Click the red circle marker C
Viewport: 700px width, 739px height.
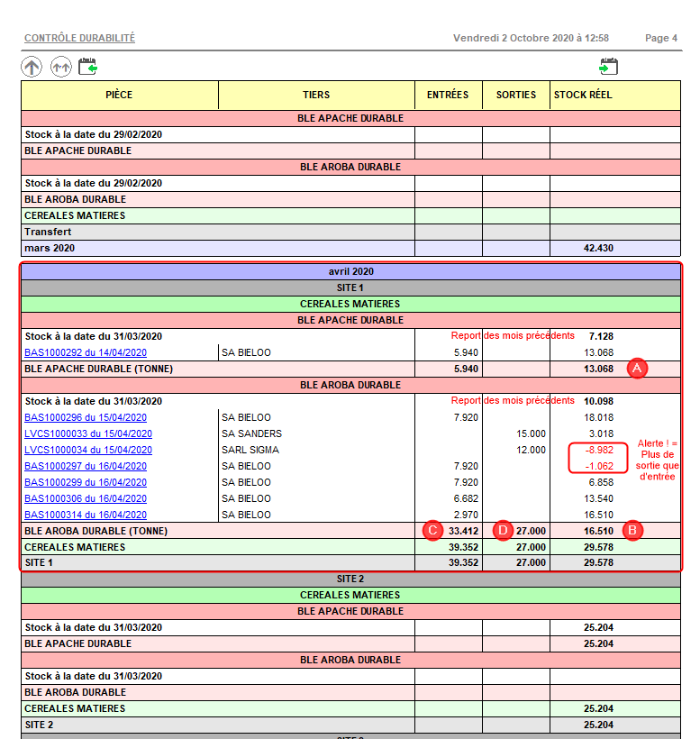point(432,531)
